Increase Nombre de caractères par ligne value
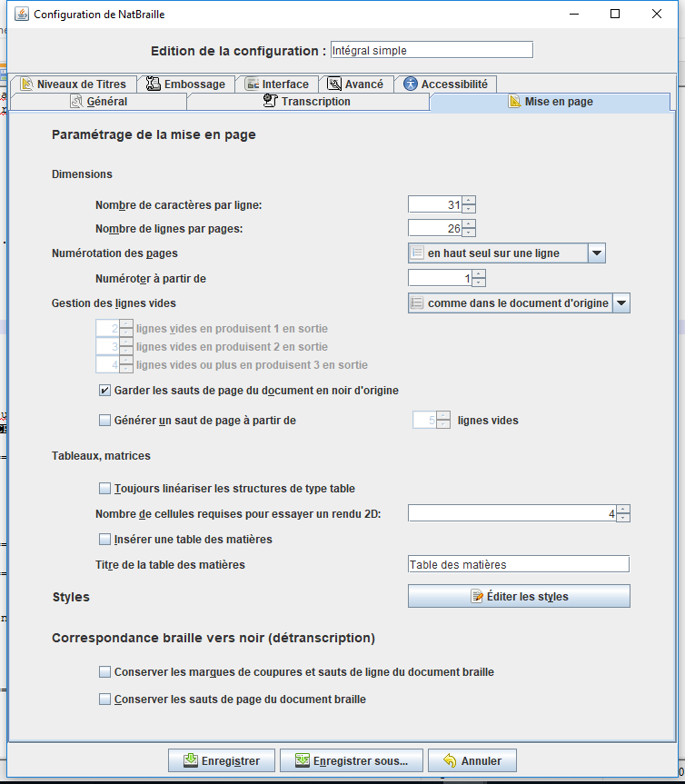The image size is (685, 784). point(469,201)
